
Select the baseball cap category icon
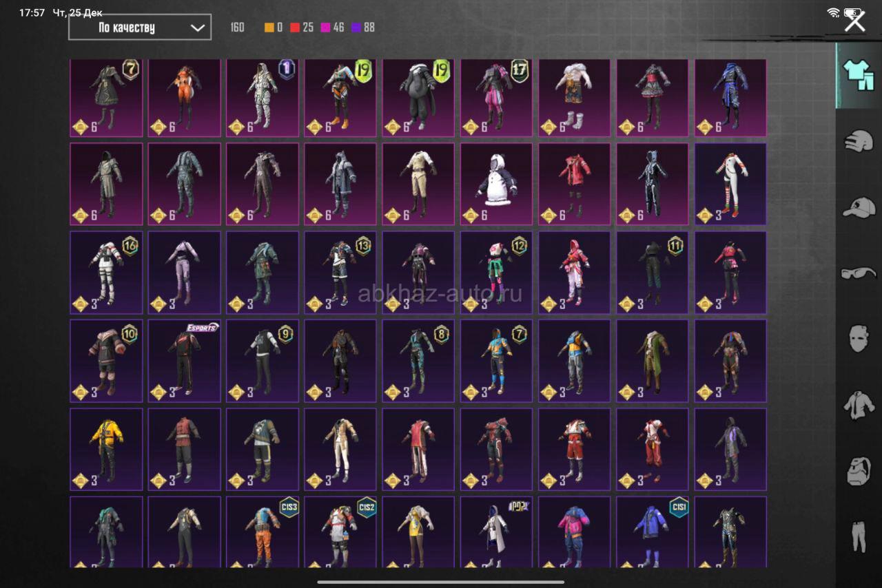[859, 207]
